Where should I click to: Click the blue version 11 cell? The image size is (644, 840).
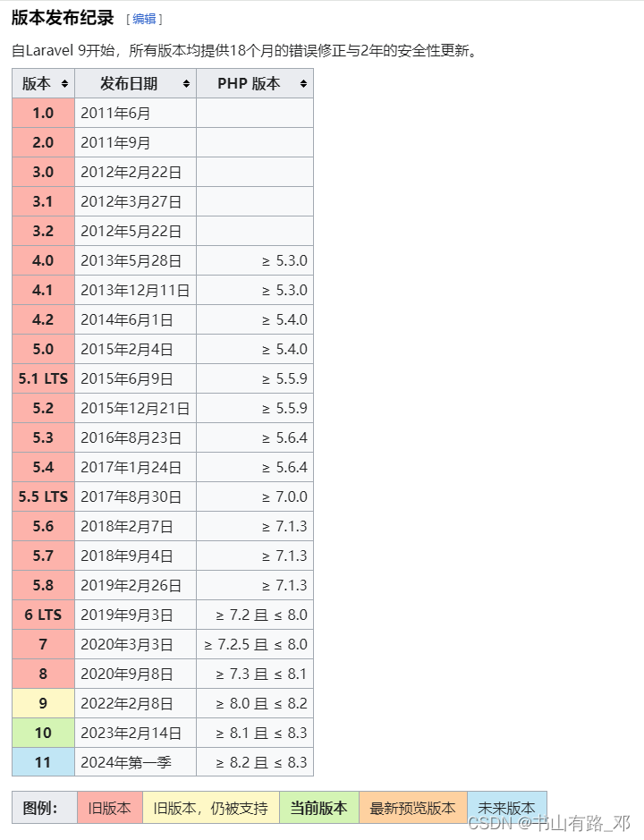coord(44,762)
